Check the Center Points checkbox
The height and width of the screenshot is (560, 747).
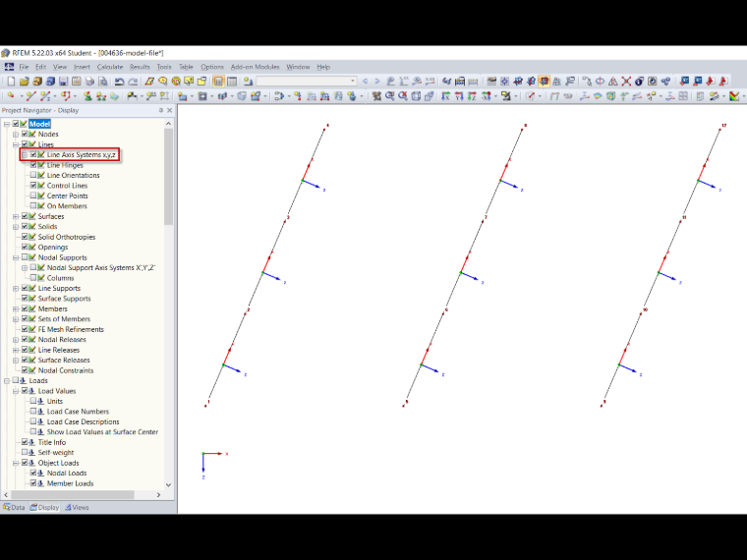pyautogui.click(x=33, y=196)
